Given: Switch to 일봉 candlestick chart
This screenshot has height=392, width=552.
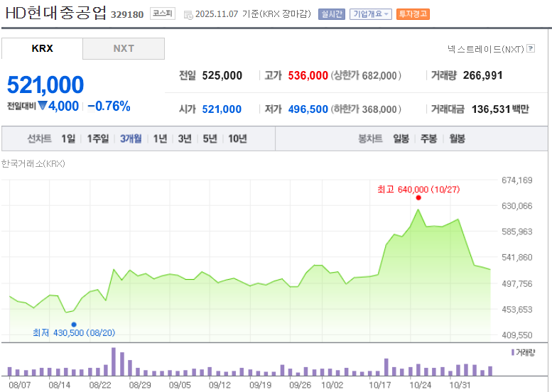Looking at the screenshot, I should pos(401,138).
